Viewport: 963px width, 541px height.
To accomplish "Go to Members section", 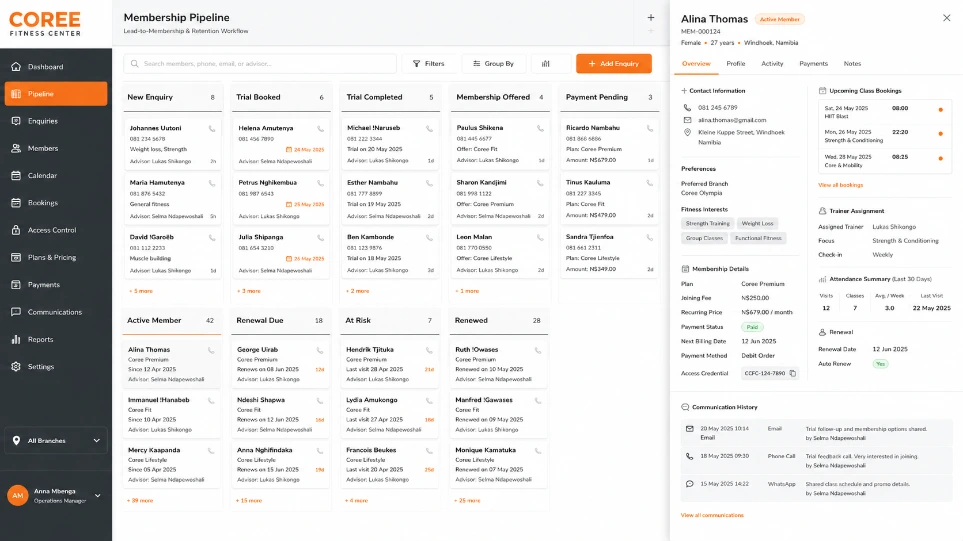I will click(55, 148).
